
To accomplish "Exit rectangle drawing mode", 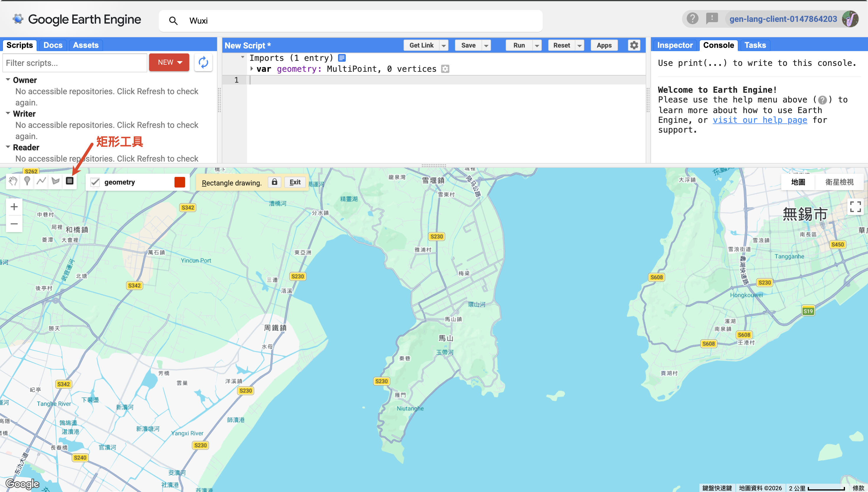I will [x=295, y=182].
